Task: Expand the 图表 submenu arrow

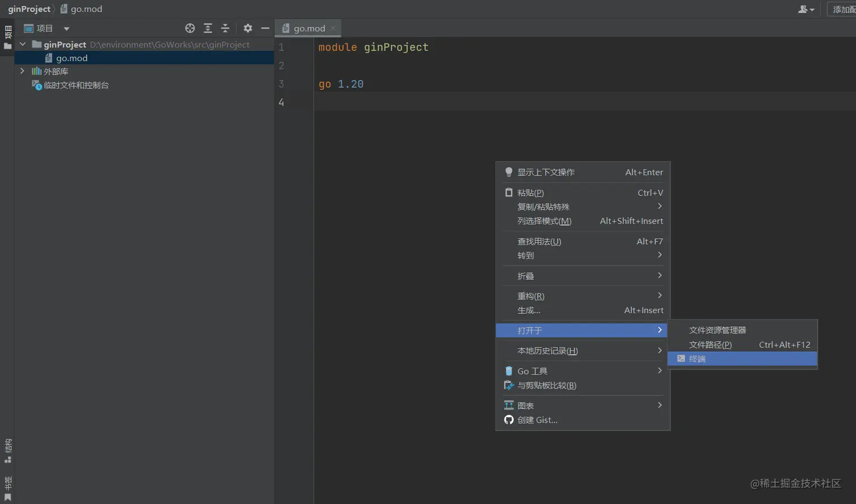Action: tap(660, 405)
